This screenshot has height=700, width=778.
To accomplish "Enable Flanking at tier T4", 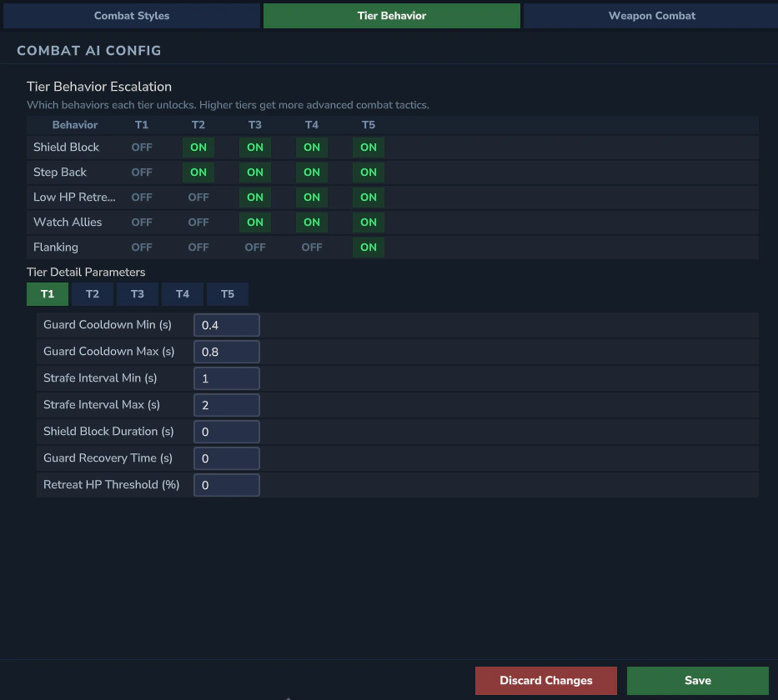I will 311,247.
